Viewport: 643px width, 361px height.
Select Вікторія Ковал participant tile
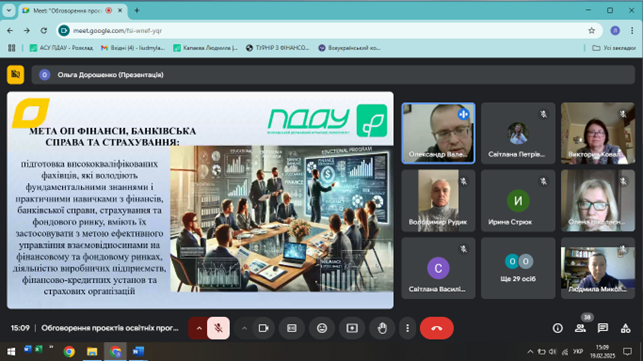pos(598,133)
